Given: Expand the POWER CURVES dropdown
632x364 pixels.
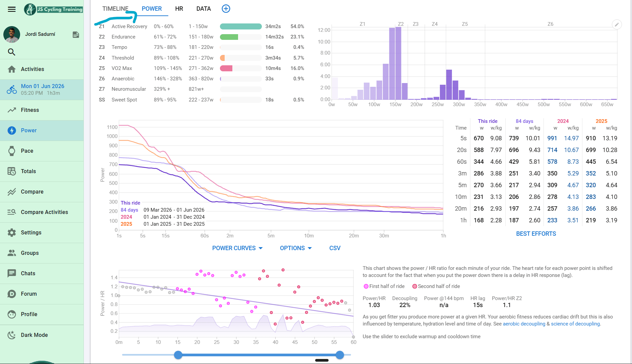Looking at the screenshot, I should (237, 248).
